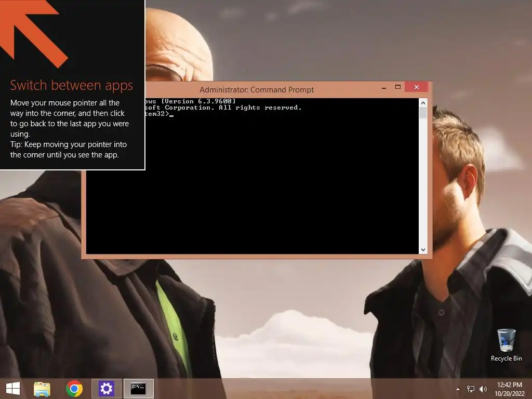Click the Command Prompt scrollbar thumb

tap(423, 113)
